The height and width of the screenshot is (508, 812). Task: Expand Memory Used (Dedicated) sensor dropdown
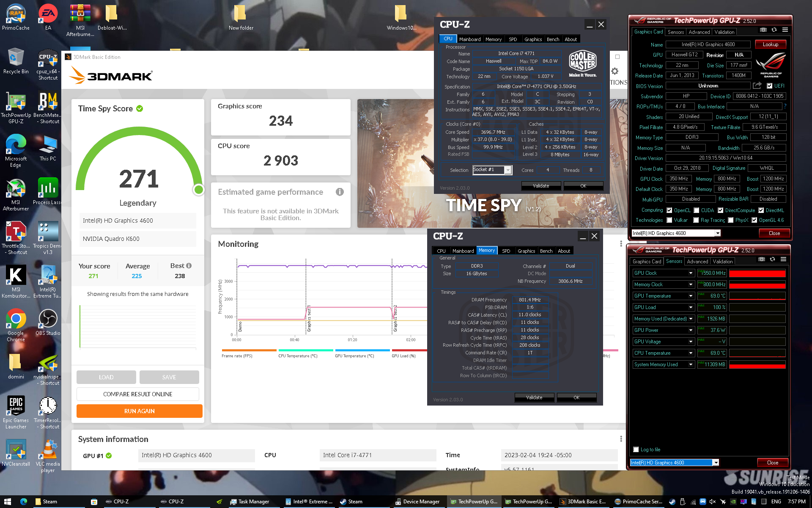(691, 319)
